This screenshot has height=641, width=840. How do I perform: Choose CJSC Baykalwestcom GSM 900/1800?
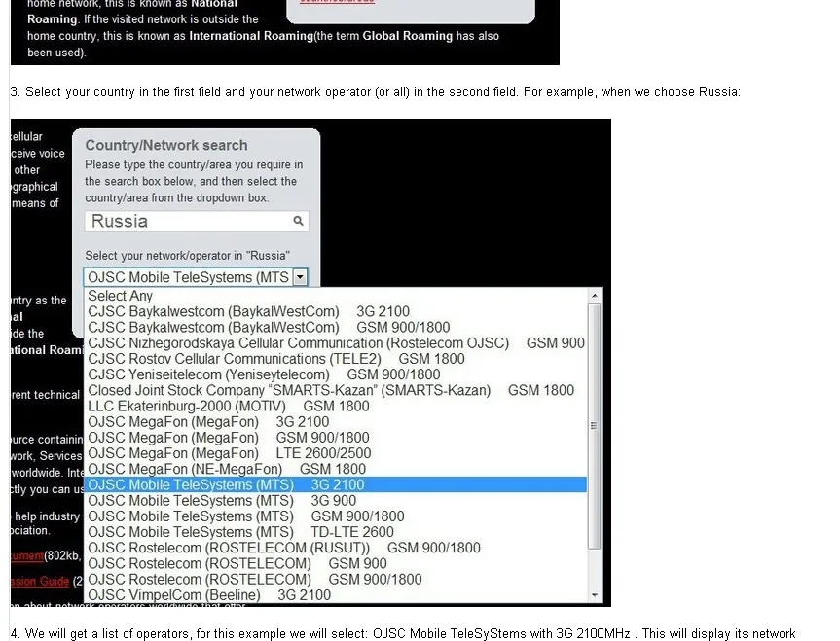pyautogui.click(x=336, y=327)
